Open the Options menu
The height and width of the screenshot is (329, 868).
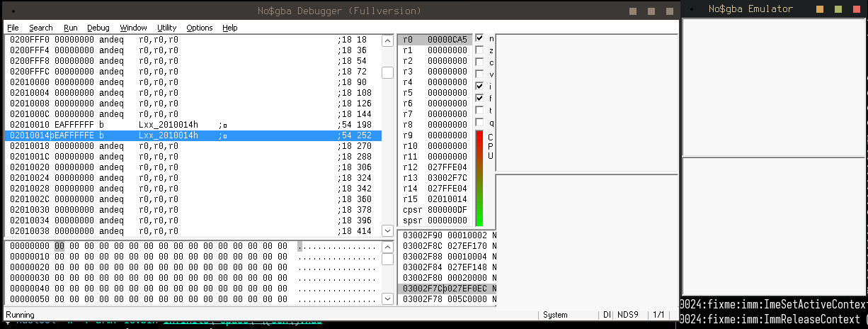point(200,28)
